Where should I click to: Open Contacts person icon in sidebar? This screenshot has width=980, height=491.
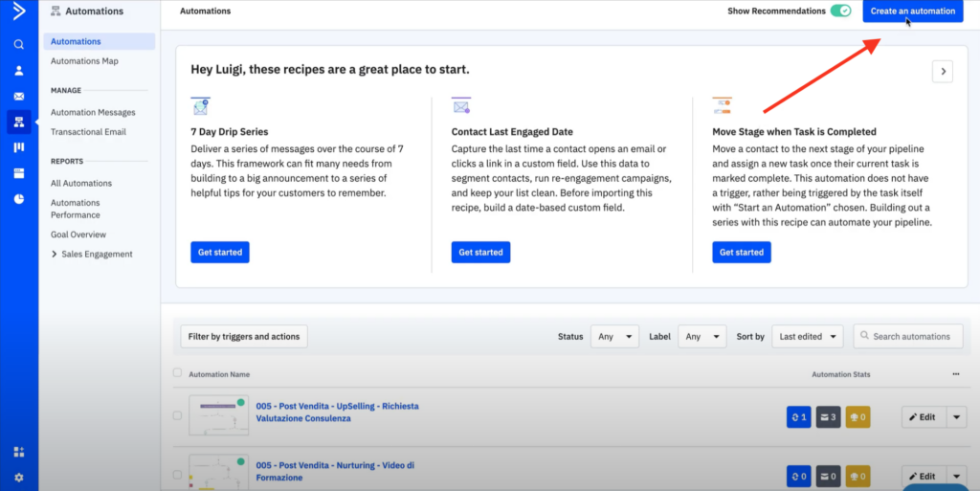point(18,70)
